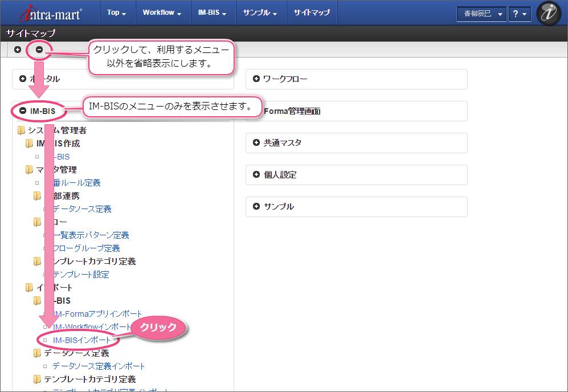Select the IM-BIS作成 folder label
Screen dimensions: 568x392
58,144
